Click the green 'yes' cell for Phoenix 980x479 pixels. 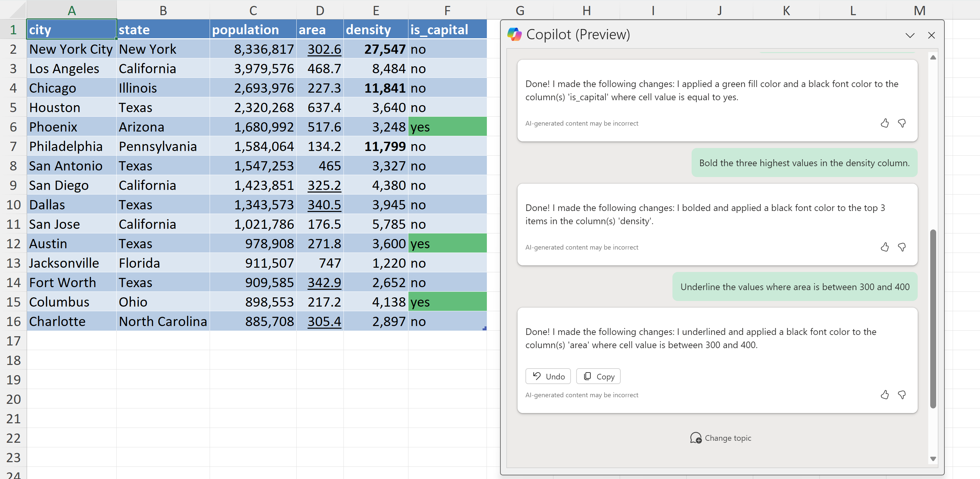coord(447,127)
